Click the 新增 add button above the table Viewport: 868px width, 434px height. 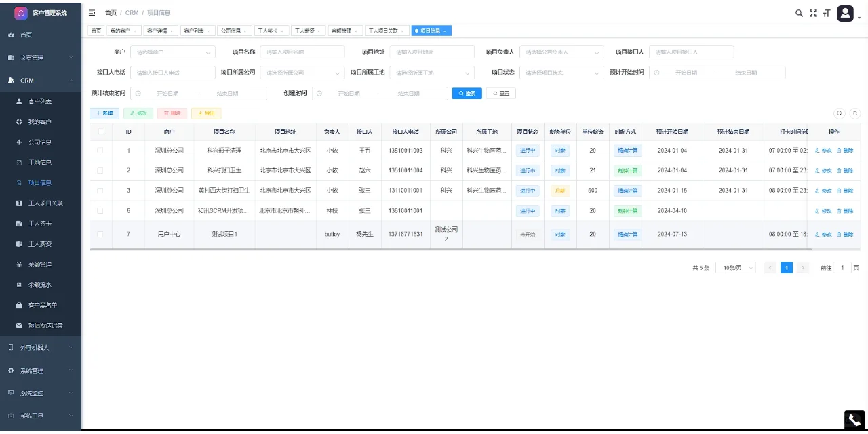(x=104, y=113)
